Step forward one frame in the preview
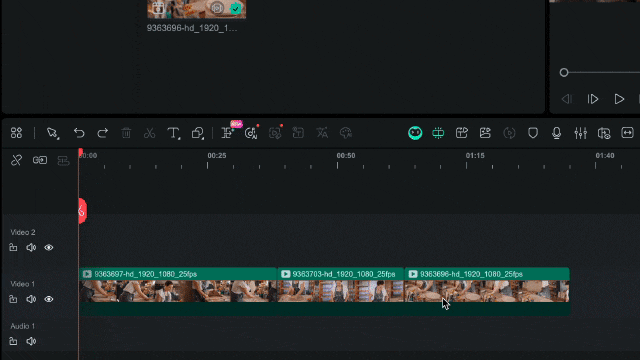Screen dimensions: 640x360 pos(593,99)
